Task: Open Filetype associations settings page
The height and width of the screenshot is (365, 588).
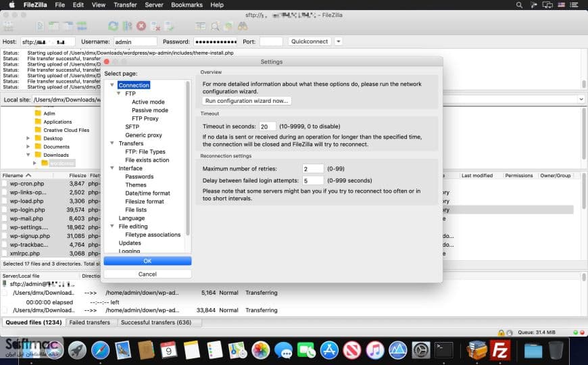Action: point(153,235)
